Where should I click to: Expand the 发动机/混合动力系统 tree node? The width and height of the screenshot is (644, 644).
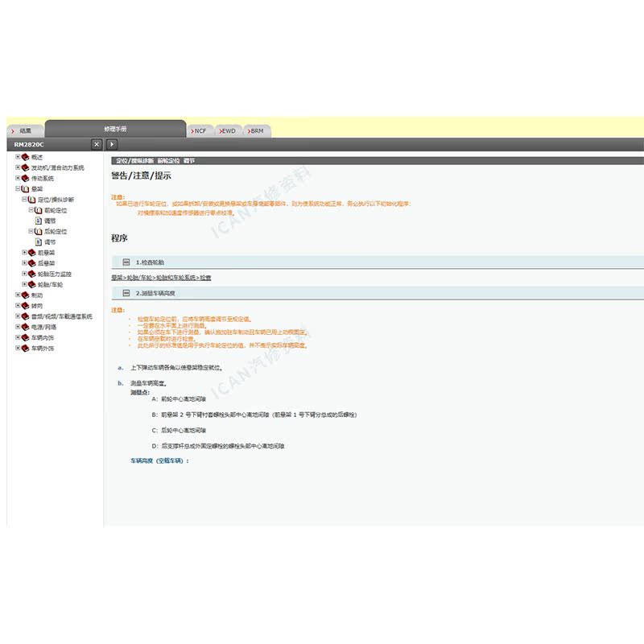tap(18, 167)
